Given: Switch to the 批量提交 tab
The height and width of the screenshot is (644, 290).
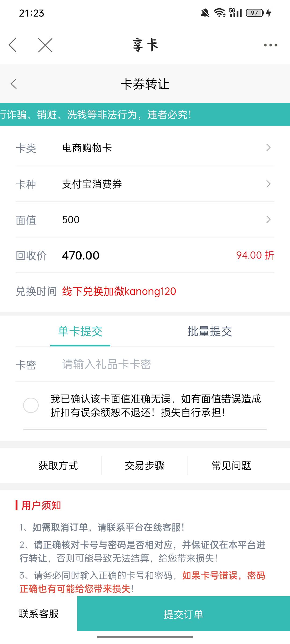Looking at the screenshot, I should click(x=209, y=332).
